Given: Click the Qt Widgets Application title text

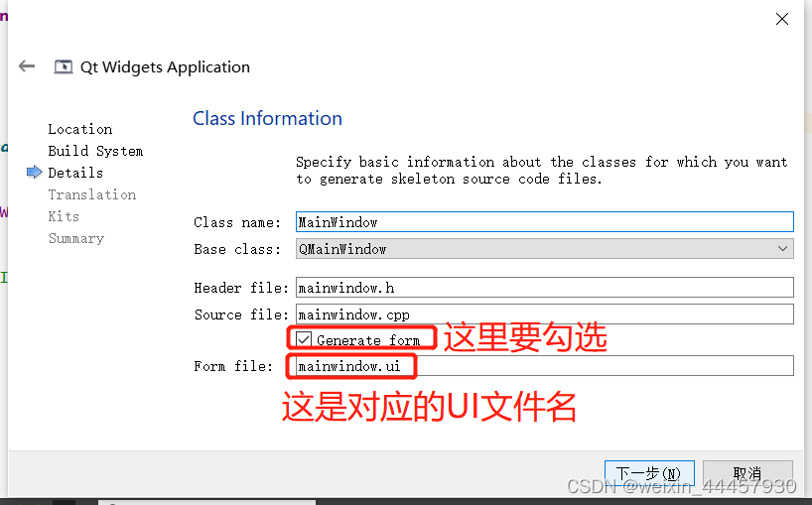Looking at the screenshot, I should click(165, 67).
